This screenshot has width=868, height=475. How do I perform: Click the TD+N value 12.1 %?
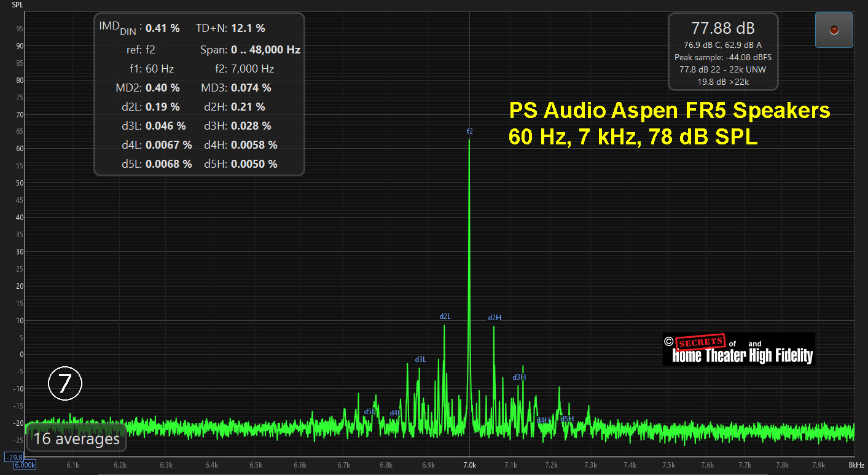tap(248, 28)
